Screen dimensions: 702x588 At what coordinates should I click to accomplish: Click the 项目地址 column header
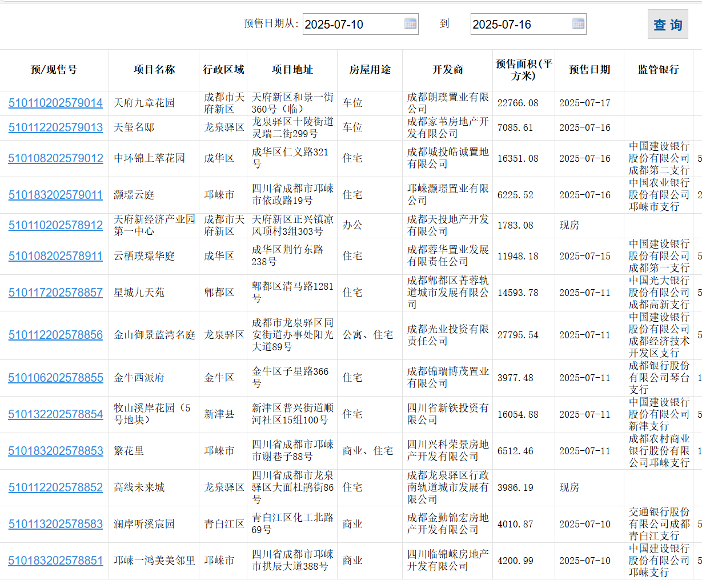pos(292,70)
